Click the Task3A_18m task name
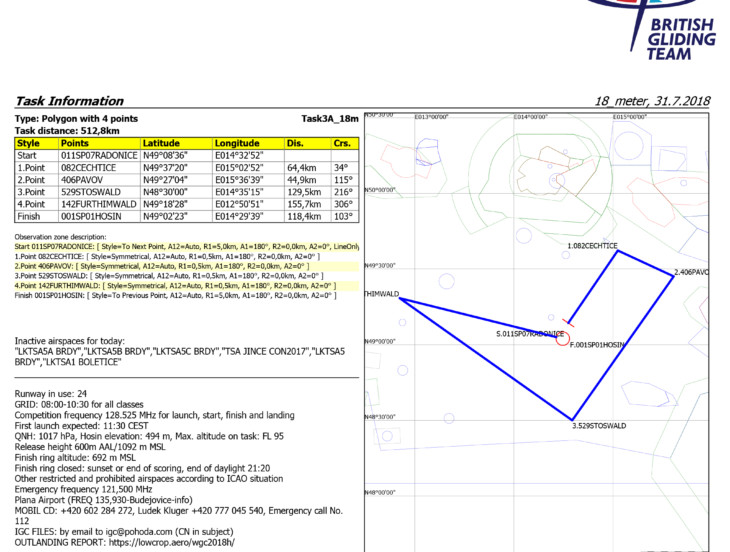730x552 pixels. pyautogui.click(x=329, y=118)
